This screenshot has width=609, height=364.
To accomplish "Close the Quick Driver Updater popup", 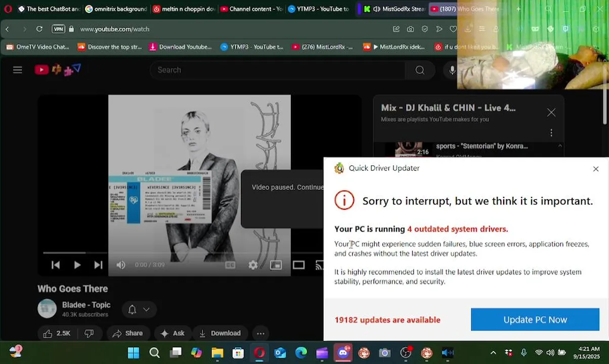I will pyautogui.click(x=596, y=169).
